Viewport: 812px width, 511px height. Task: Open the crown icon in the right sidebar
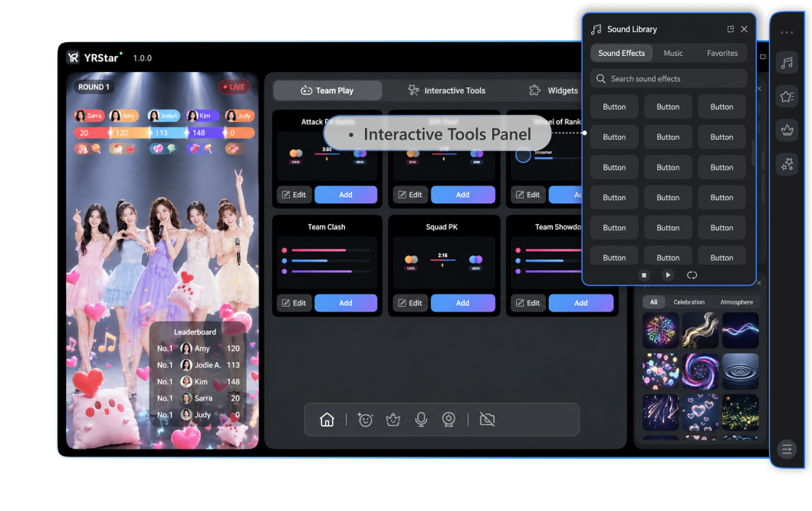(787, 130)
